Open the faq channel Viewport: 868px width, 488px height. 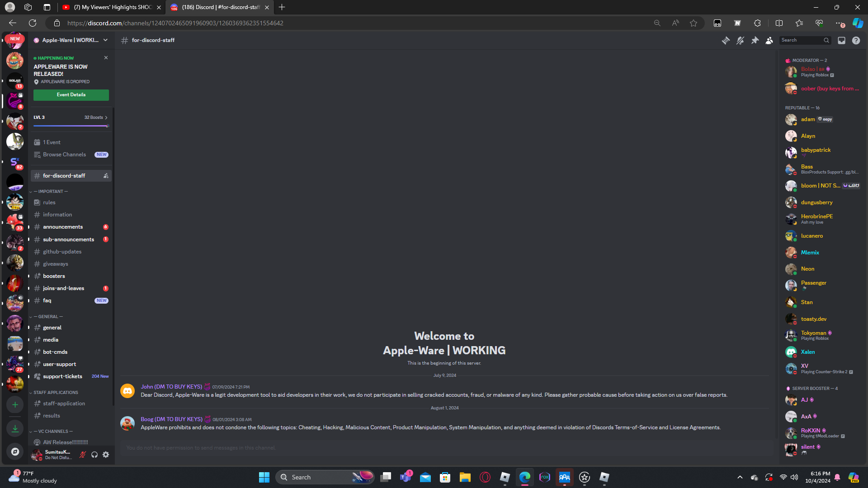click(71, 300)
